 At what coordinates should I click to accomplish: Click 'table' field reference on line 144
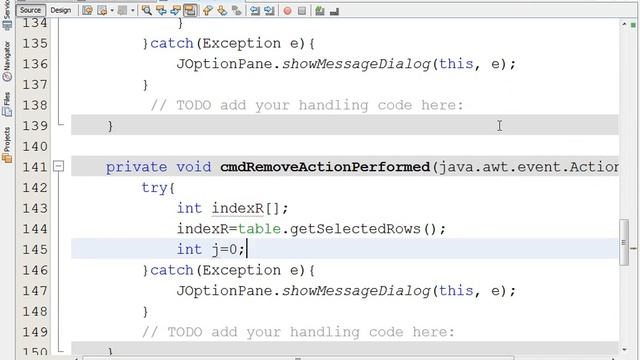point(259,229)
